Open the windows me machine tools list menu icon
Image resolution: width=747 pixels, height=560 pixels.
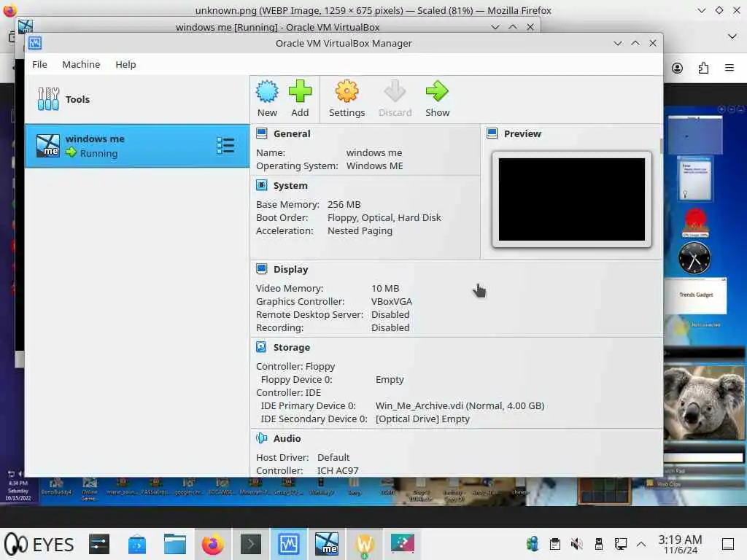pyautogui.click(x=225, y=146)
